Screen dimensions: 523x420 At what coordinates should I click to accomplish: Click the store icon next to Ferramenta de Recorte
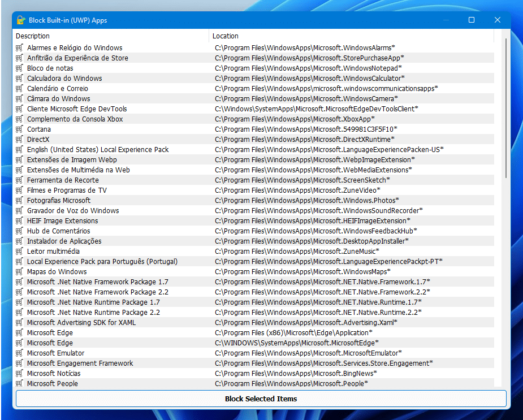click(19, 180)
